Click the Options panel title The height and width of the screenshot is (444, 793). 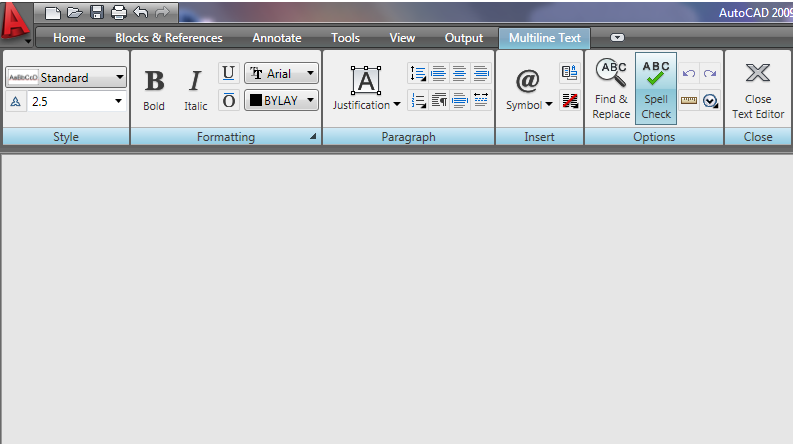pyautogui.click(x=654, y=137)
